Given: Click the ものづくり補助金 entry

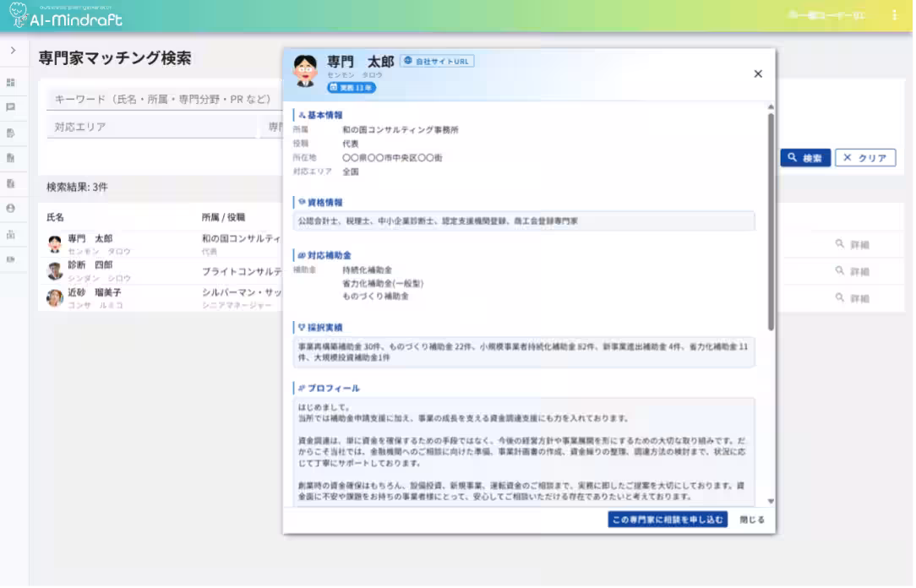Looking at the screenshot, I should coord(377,297).
